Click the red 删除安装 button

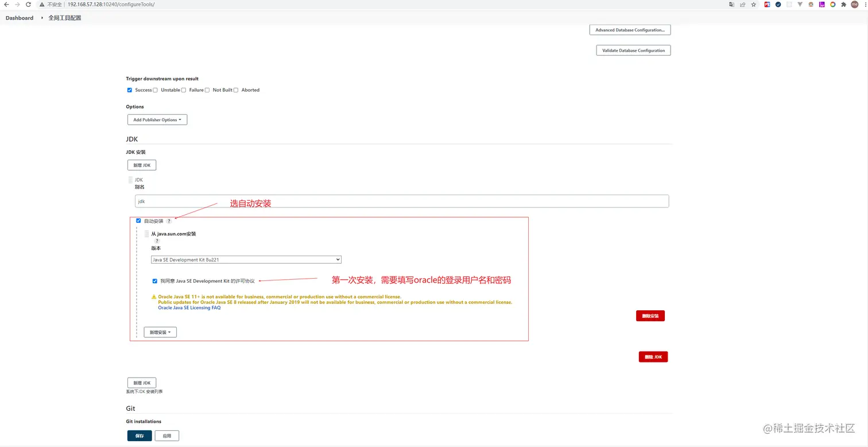(x=650, y=316)
